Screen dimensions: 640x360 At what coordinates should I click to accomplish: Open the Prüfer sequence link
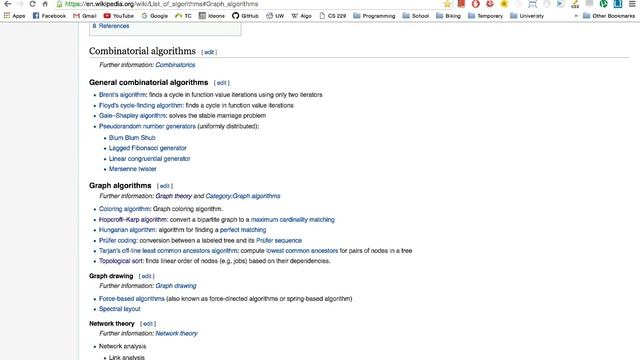[x=279, y=240]
